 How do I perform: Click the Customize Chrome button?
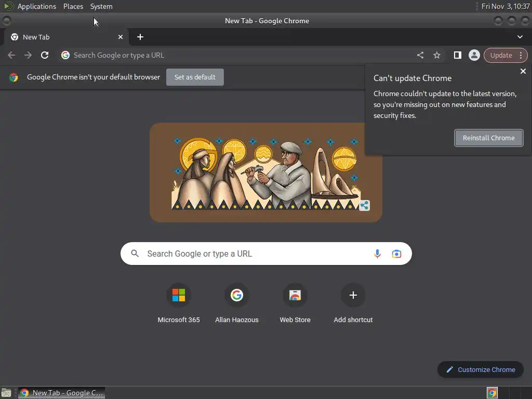(x=481, y=370)
